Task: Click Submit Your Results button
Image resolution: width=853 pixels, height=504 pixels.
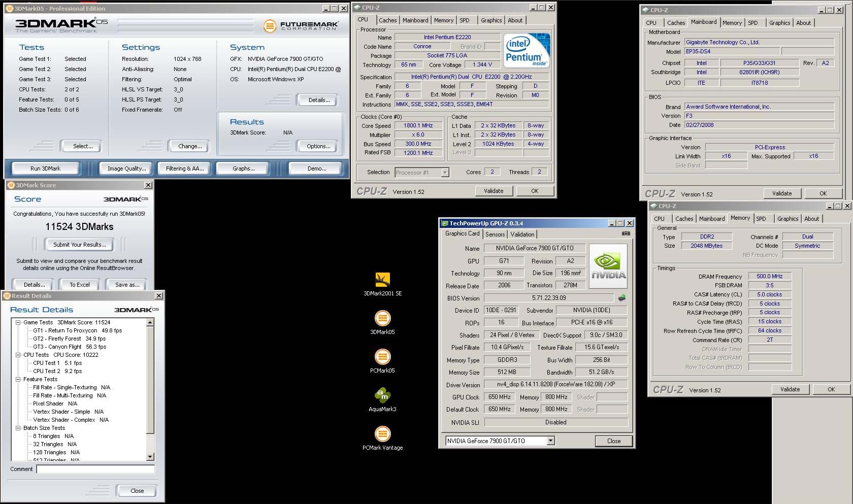Action: tap(80, 245)
